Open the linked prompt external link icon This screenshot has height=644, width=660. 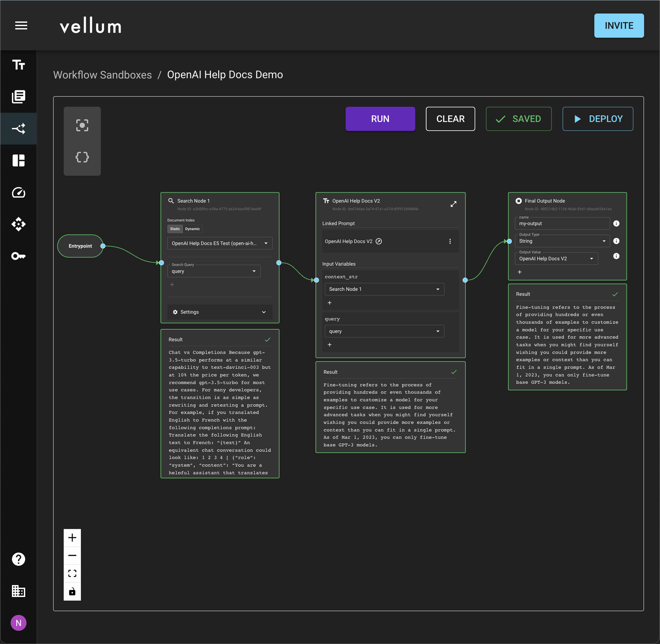point(379,241)
